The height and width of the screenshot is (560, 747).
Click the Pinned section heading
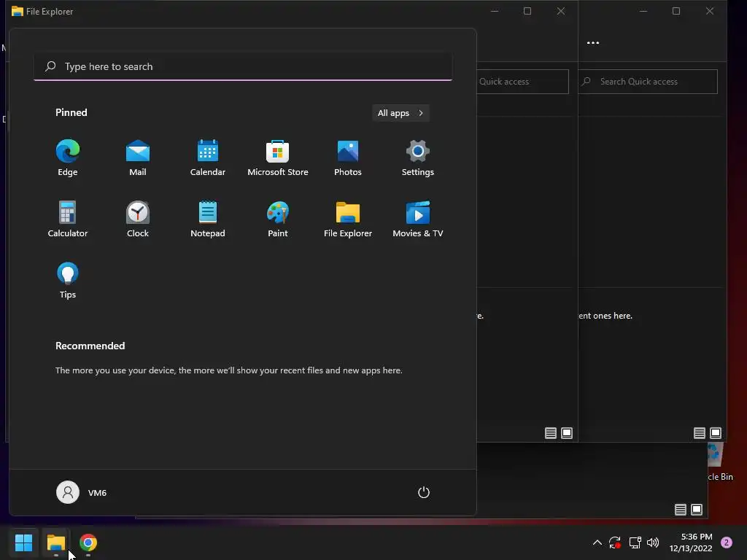pyautogui.click(x=71, y=112)
